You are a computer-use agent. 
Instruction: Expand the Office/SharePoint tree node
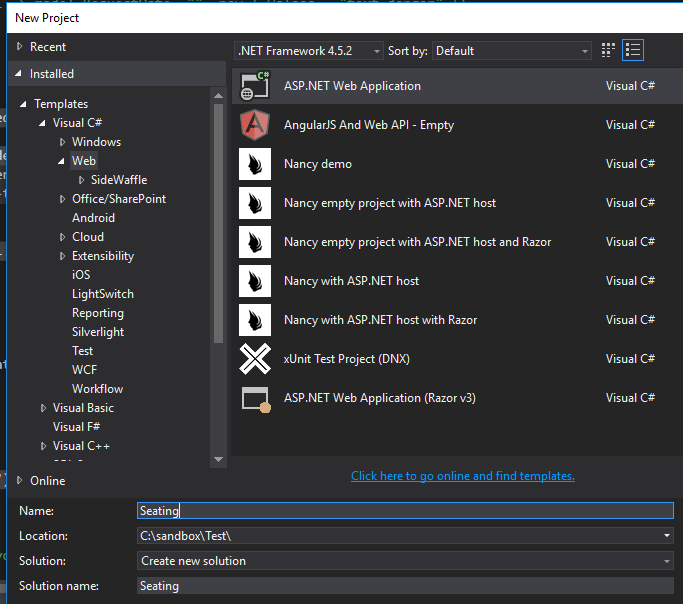point(62,199)
